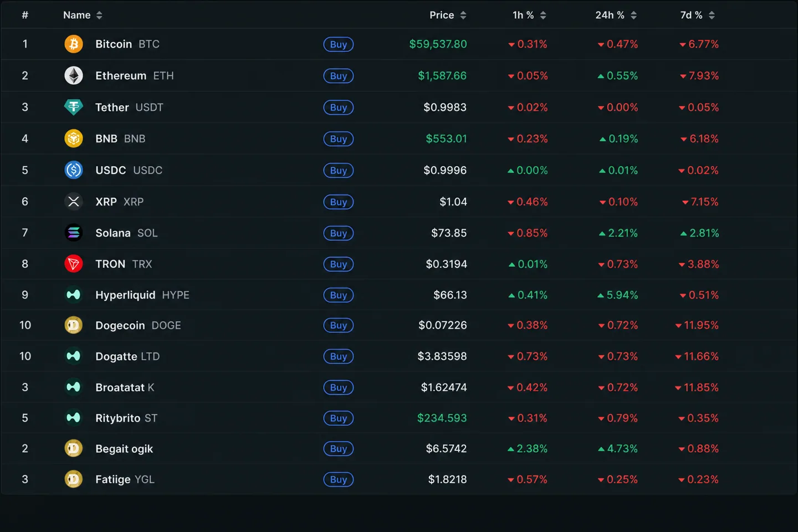The width and height of the screenshot is (798, 532).
Task: Click the XRP coin logo
Action: tap(74, 202)
